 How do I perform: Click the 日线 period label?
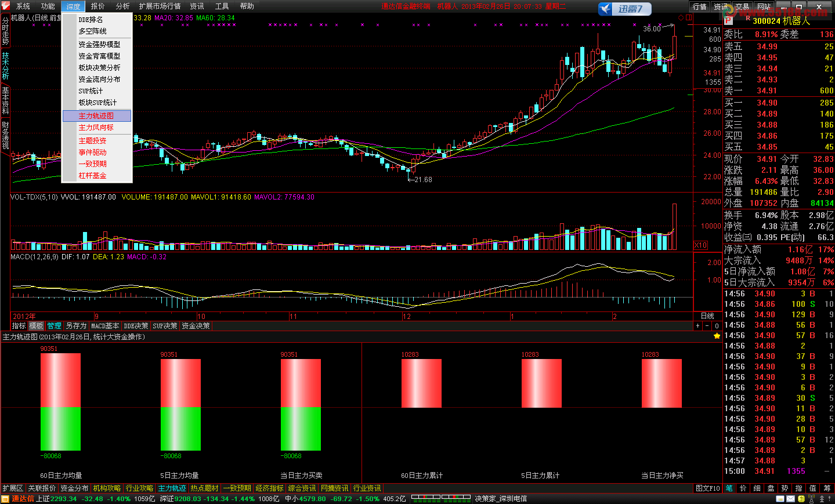707,316
